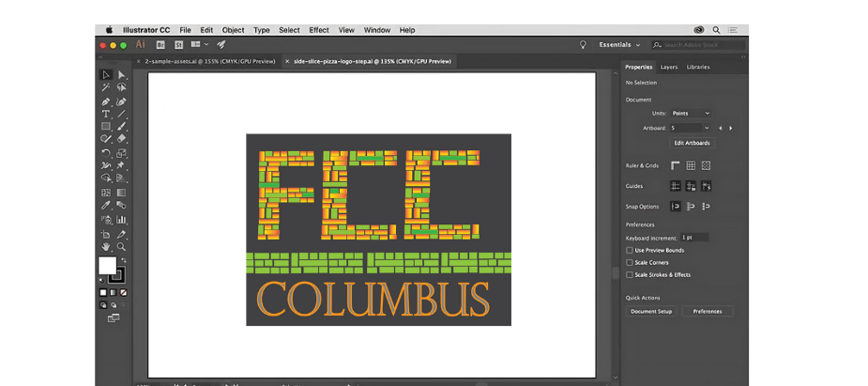
Task: Change screen mode icon at toolbar bottom
Action: tap(114, 317)
